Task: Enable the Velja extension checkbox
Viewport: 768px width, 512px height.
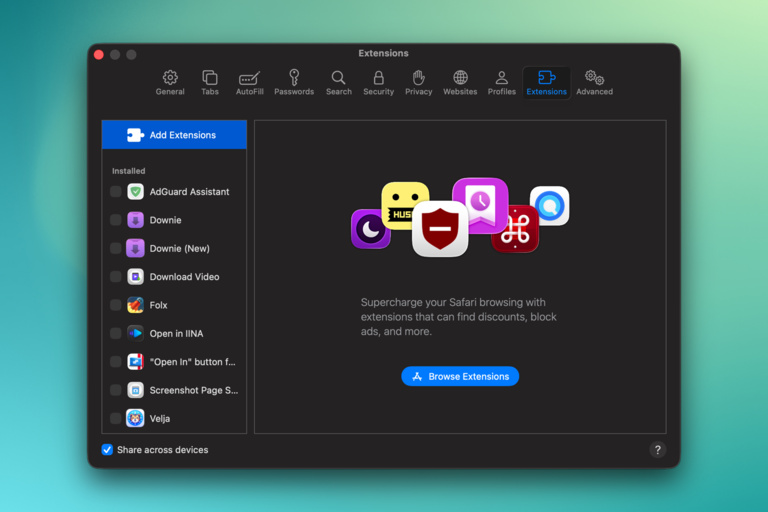Action: click(116, 418)
